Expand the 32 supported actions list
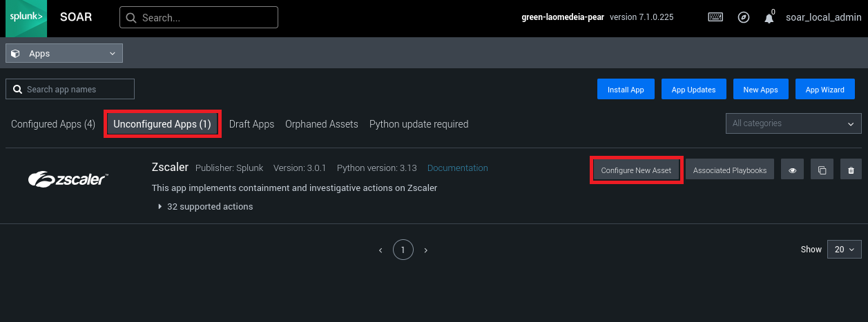The image size is (868, 322). pyautogui.click(x=206, y=206)
